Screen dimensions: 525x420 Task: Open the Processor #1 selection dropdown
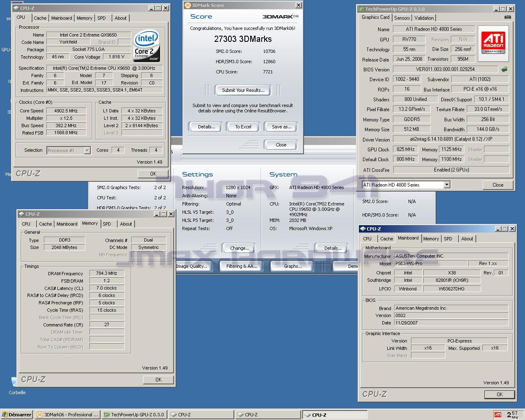click(x=68, y=151)
